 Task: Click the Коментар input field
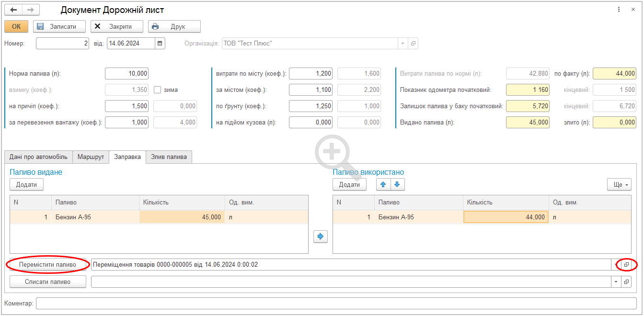[x=336, y=304]
